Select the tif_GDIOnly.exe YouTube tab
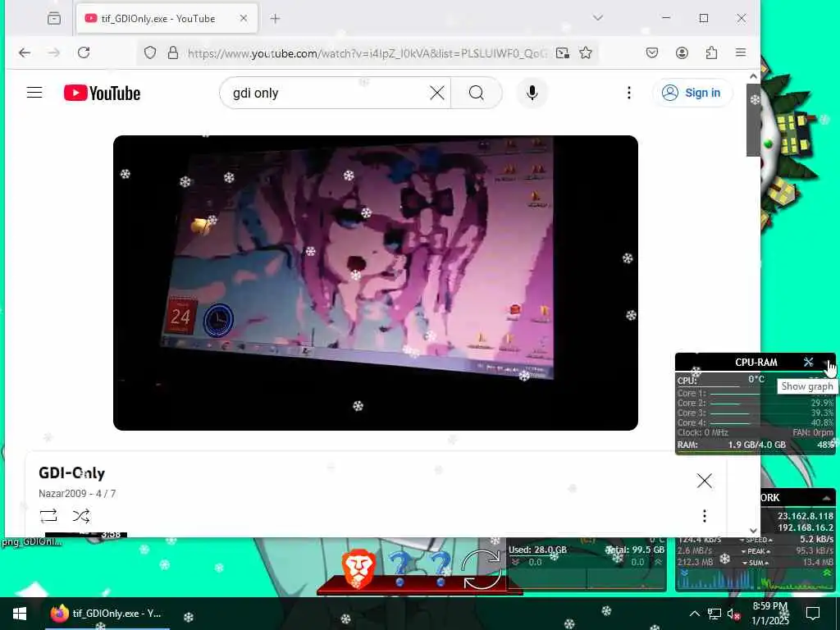The width and height of the screenshot is (840, 630). (x=166, y=18)
